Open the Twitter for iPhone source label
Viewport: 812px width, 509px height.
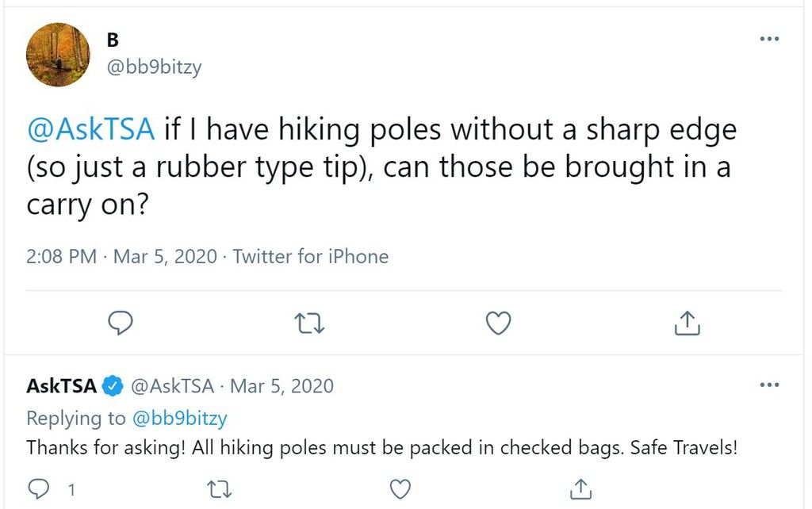pyautogui.click(x=310, y=256)
